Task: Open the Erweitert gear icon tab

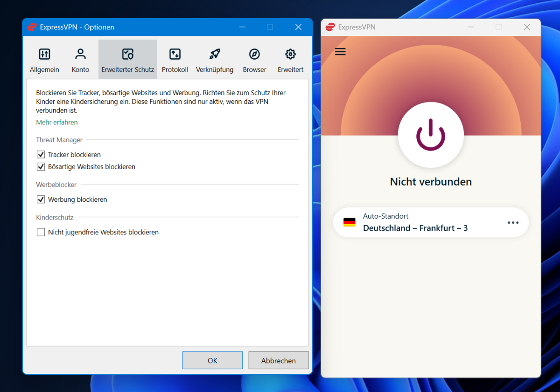Action: [x=290, y=55]
